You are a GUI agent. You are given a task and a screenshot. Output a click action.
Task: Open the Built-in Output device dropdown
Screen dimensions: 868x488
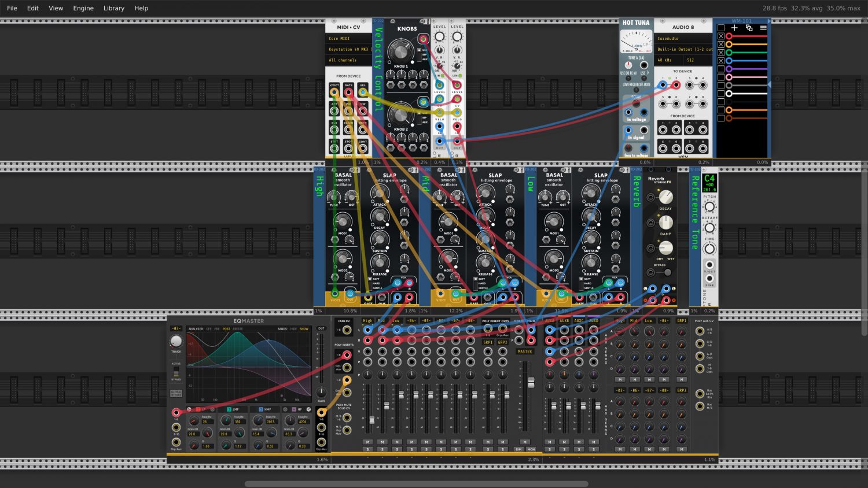683,49
